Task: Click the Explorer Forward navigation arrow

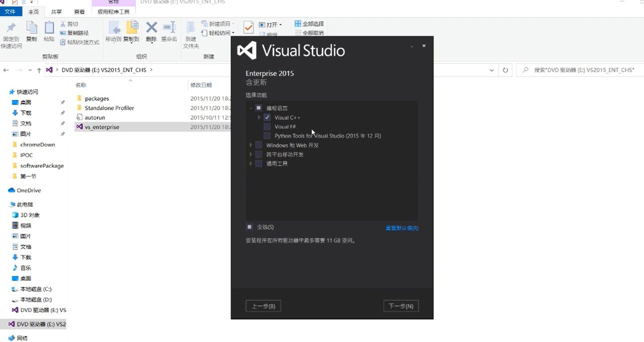Action: pos(19,70)
